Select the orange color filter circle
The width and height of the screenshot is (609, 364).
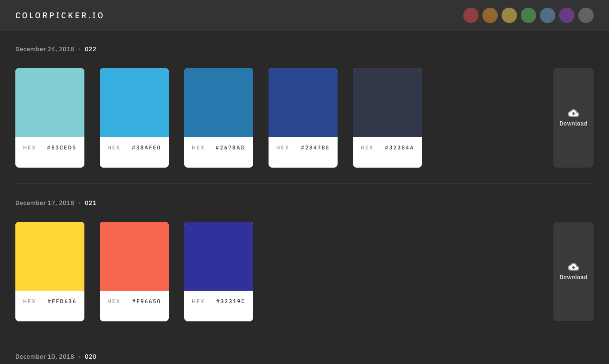coord(490,15)
